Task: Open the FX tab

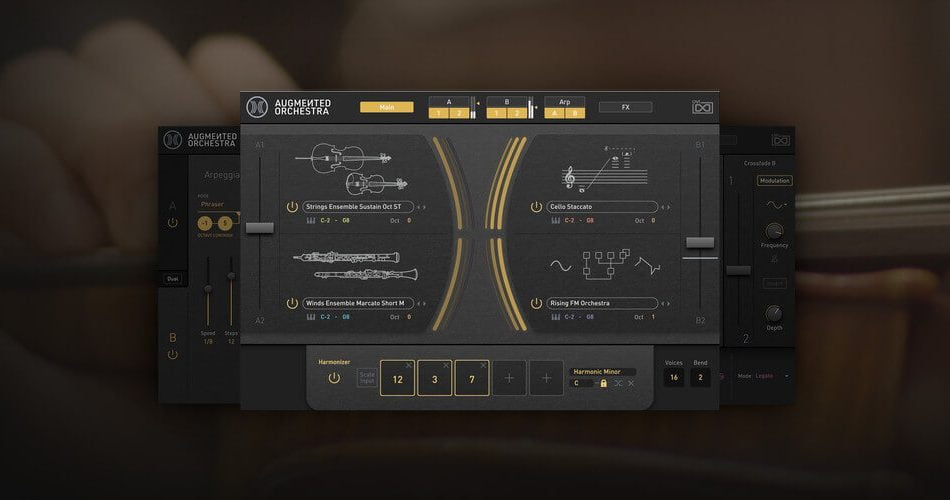Action: coord(625,107)
